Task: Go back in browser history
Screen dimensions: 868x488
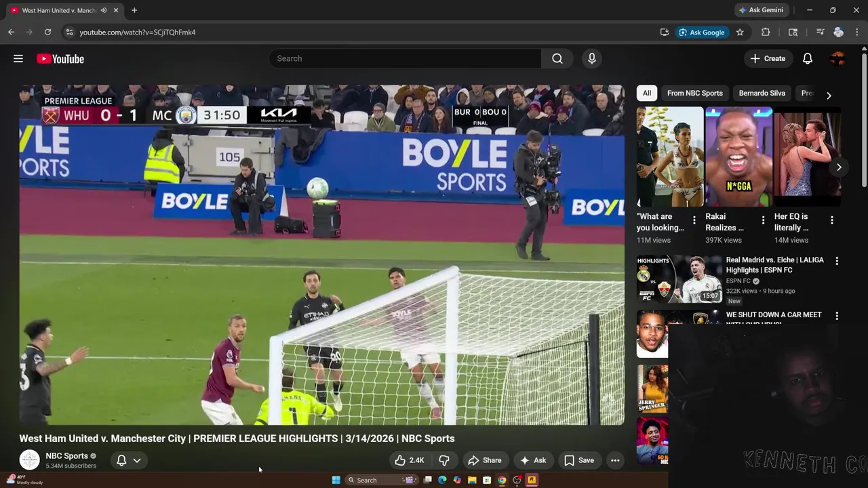Action: tap(11, 32)
